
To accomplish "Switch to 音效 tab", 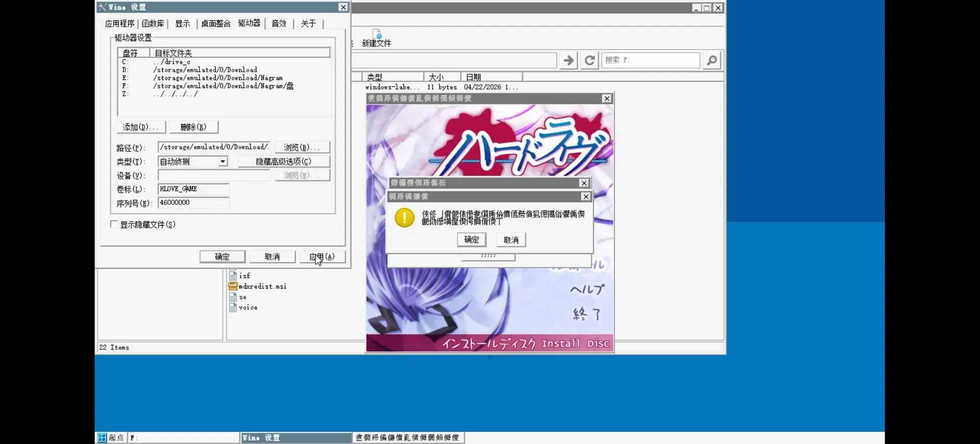I will pyautogui.click(x=279, y=23).
